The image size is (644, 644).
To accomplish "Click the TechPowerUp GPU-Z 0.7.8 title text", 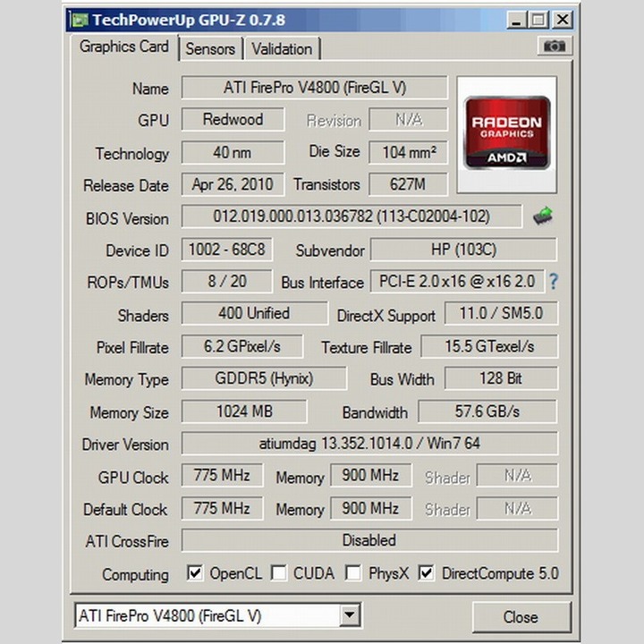I will 189,20.
